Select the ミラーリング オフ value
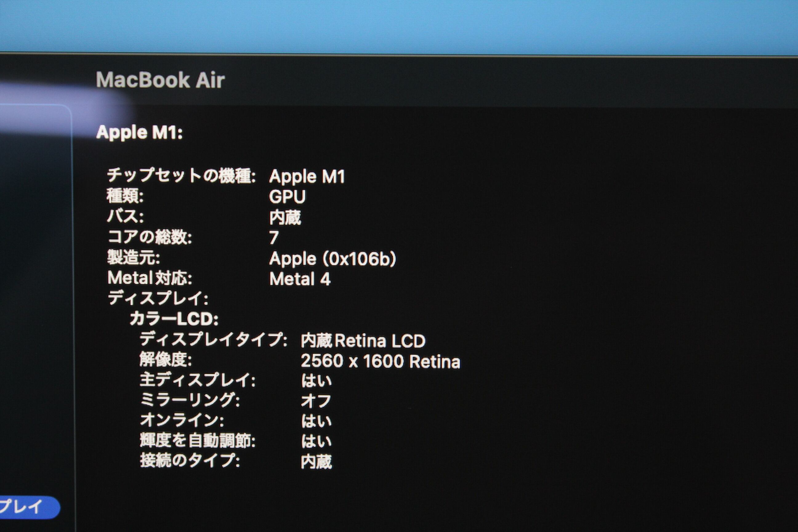 [x=316, y=401]
